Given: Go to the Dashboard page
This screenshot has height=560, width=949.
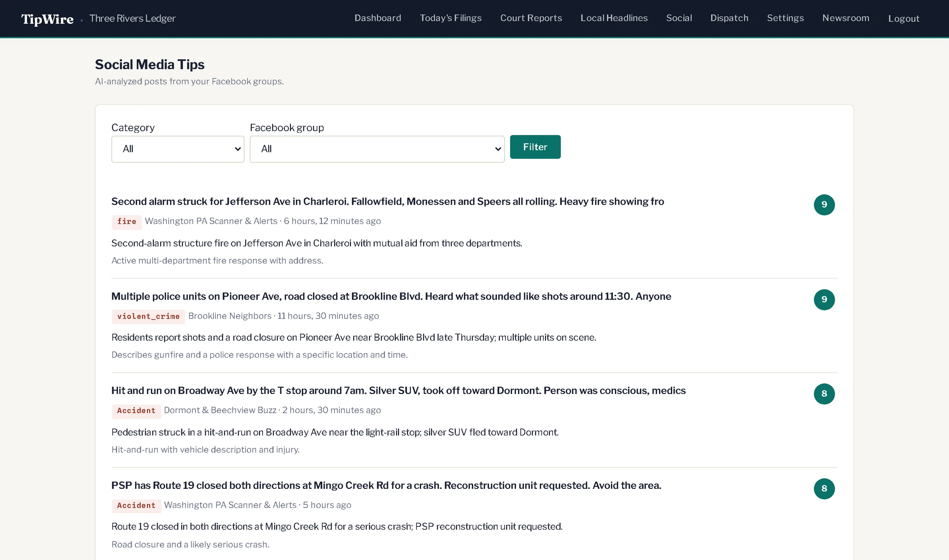Looking at the screenshot, I should [x=378, y=18].
